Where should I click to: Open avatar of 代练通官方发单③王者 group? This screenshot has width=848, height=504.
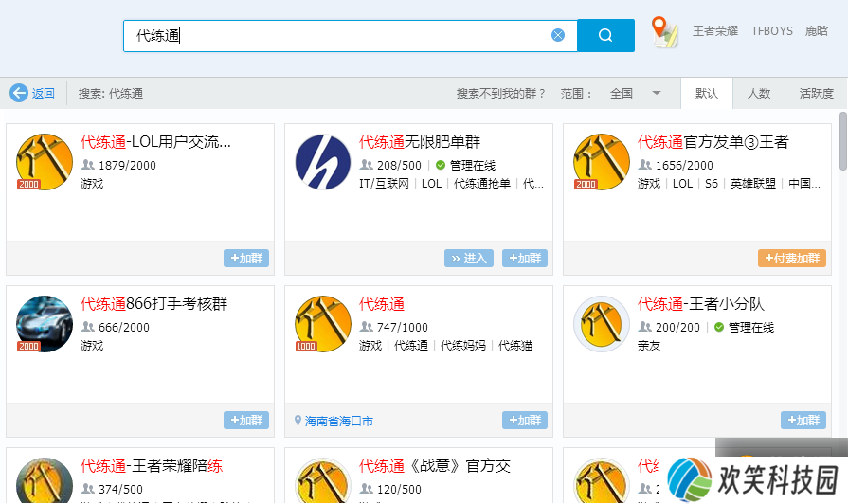pos(602,162)
